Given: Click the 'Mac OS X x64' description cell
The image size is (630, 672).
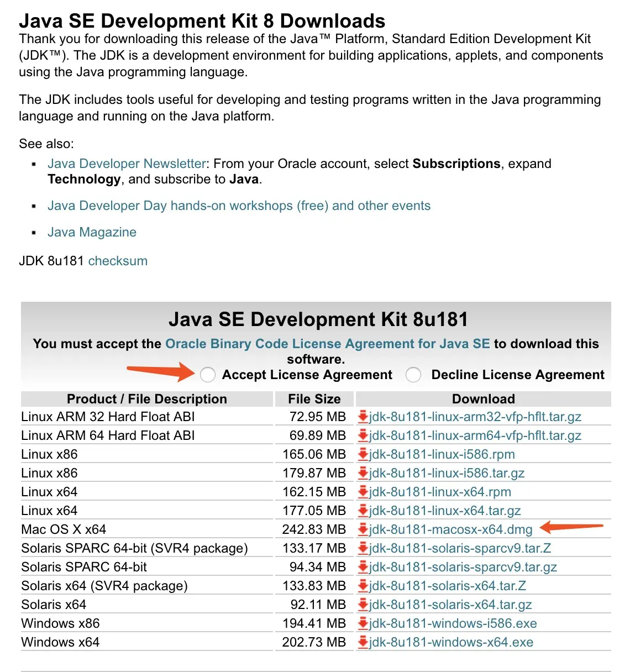Looking at the screenshot, I should (147, 529).
